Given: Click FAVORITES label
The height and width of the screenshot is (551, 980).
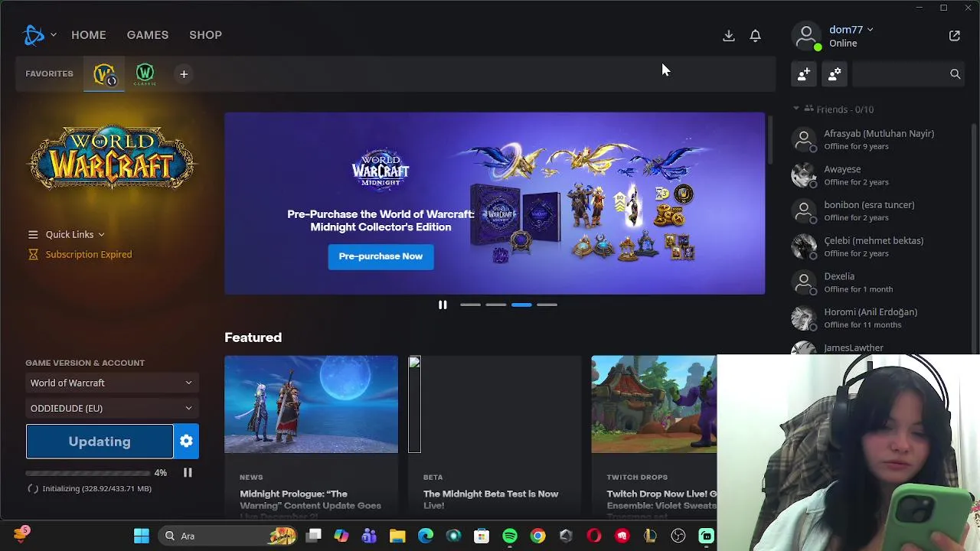Looking at the screenshot, I should click(49, 74).
